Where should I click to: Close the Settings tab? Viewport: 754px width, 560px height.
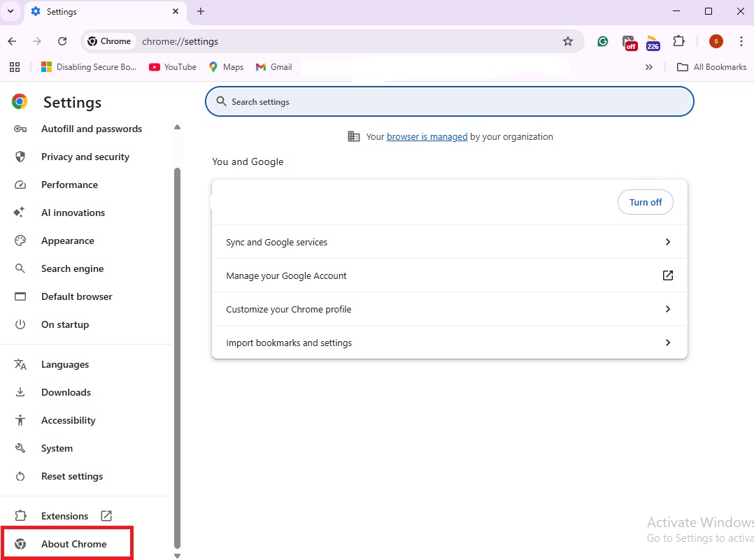pyautogui.click(x=176, y=11)
